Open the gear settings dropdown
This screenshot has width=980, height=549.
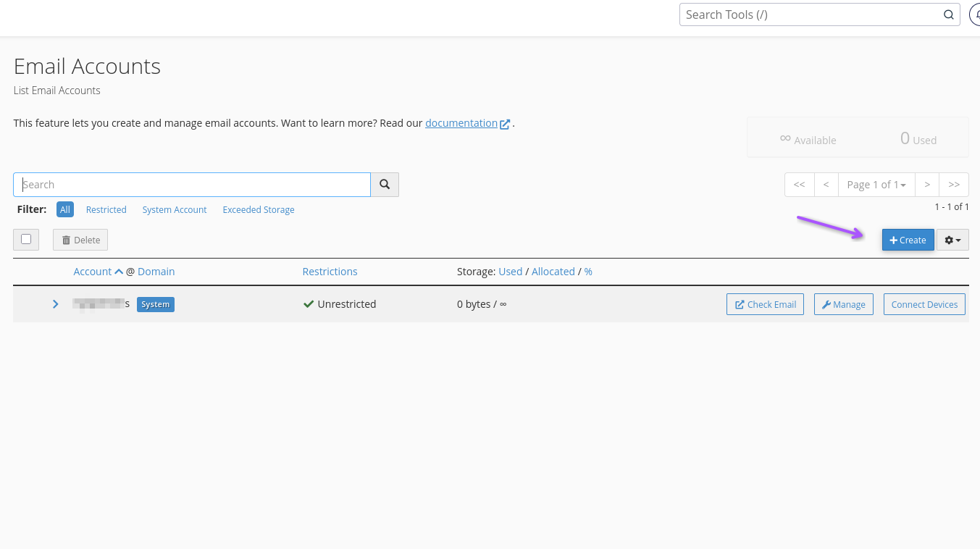pos(952,240)
